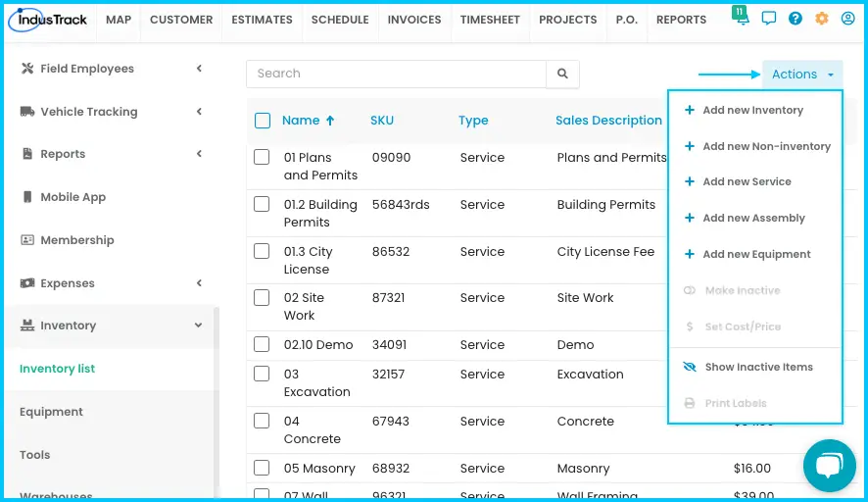Sort by Type column header

[473, 121]
